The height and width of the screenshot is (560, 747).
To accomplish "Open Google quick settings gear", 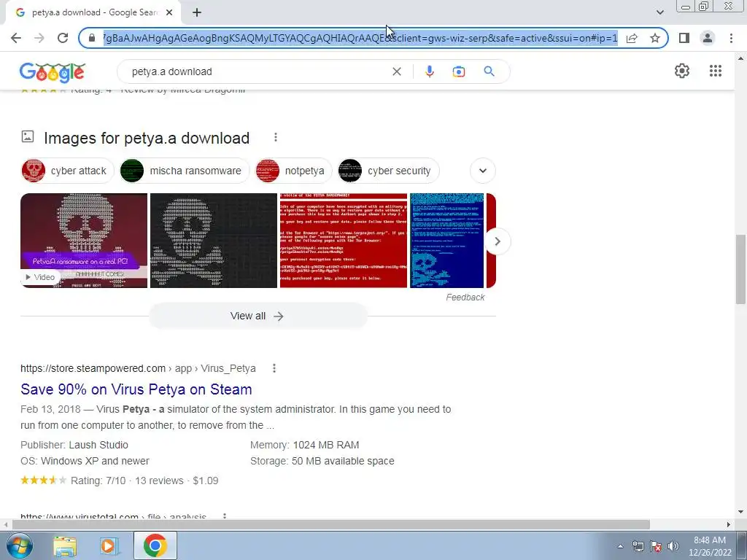I will click(682, 71).
